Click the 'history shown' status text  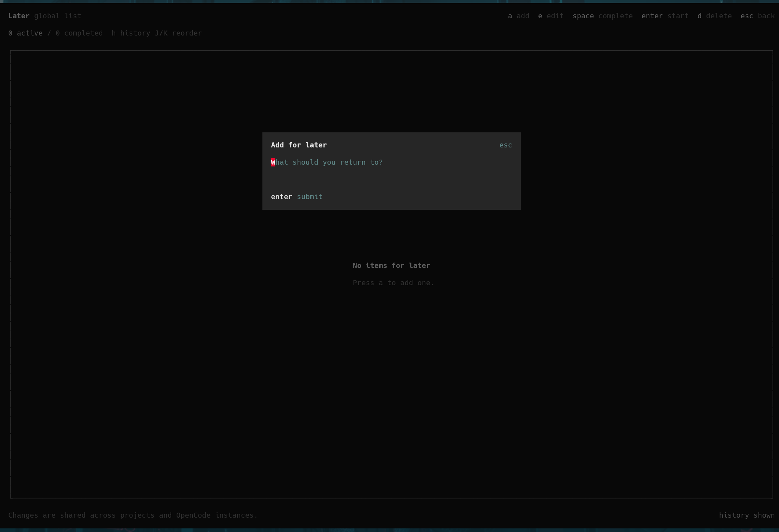(747, 515)
